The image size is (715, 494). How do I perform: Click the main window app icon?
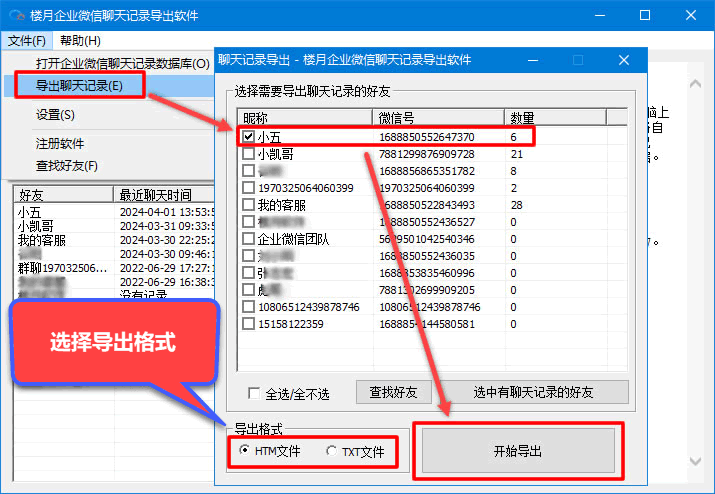pos(16,15)
